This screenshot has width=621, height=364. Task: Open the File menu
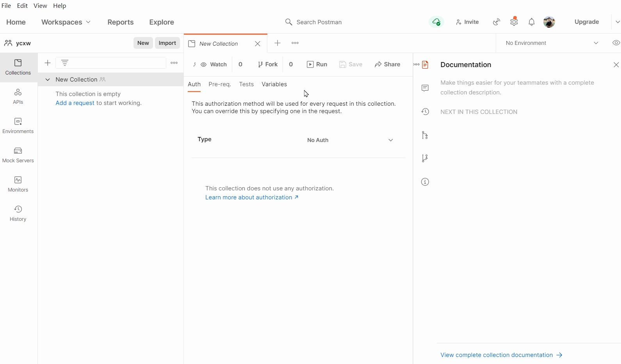point(6,6)
